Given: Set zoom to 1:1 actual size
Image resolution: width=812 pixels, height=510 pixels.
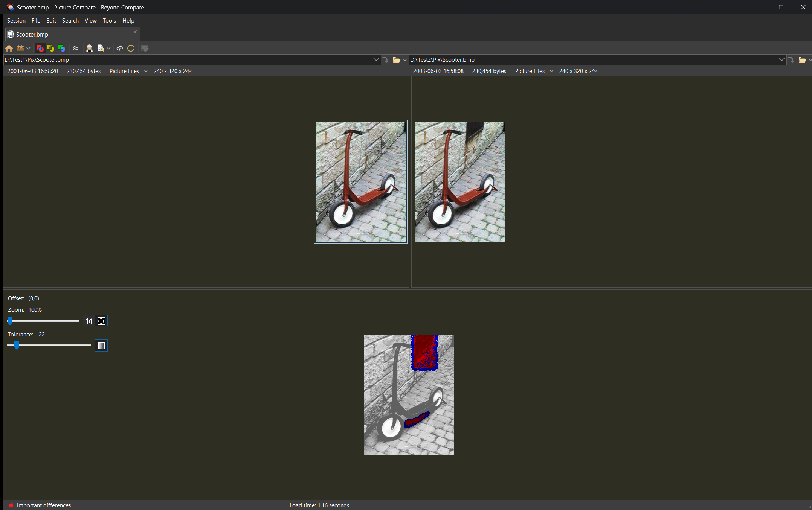Looking at the screenshot, I should tap(89, 321).
